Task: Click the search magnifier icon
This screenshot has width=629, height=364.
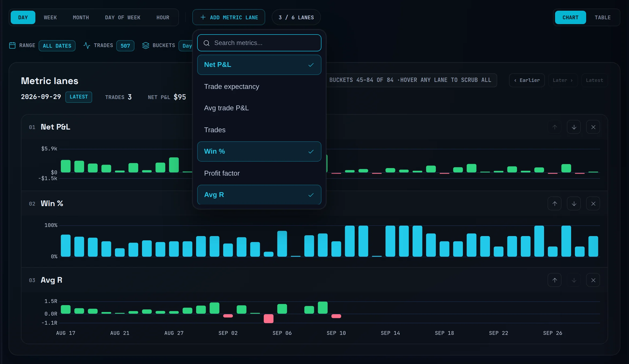Action: coord(207,43)
